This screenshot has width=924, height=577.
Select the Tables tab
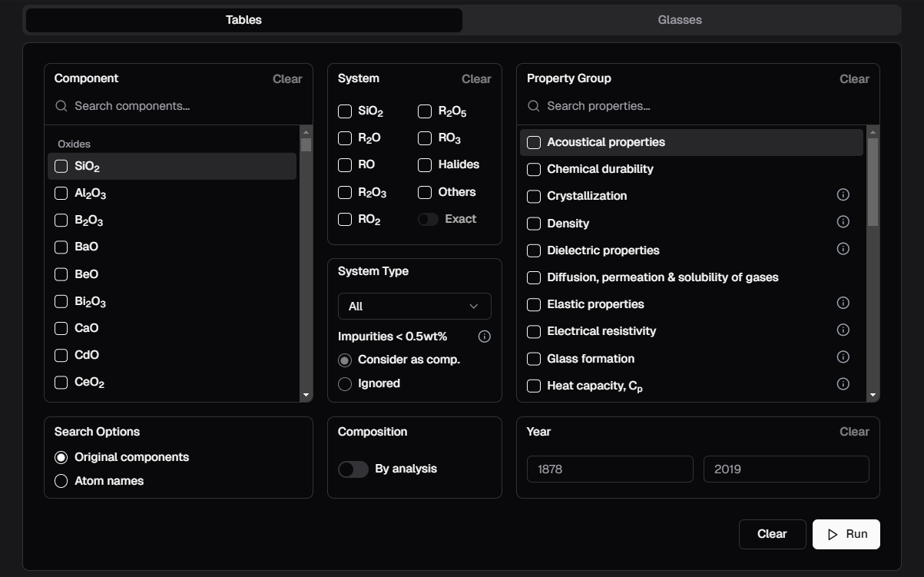(243, 20)
